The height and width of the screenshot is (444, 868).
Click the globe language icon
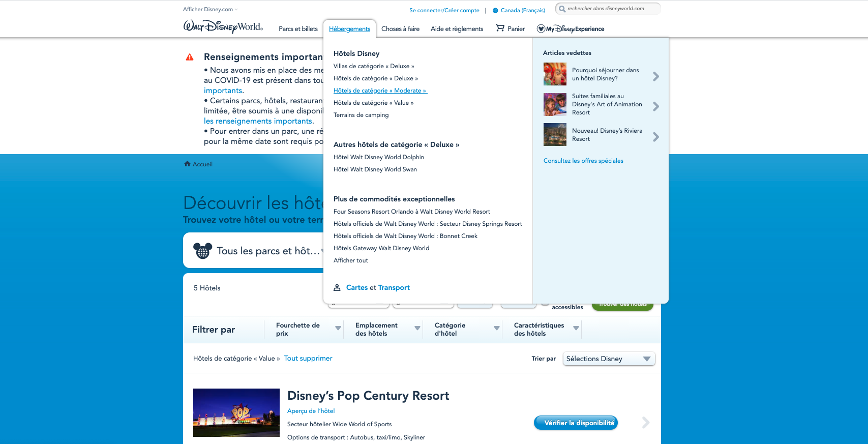pyautogui.click(x=495, y=10)
